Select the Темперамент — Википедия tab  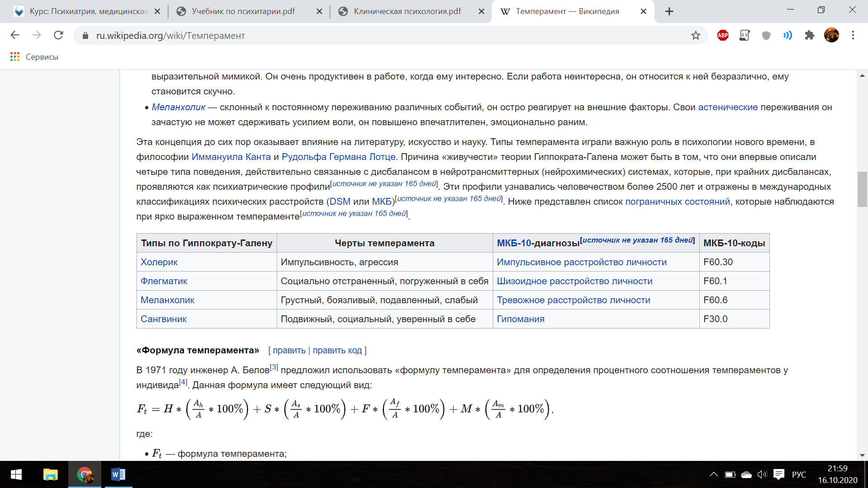click(567, 11)
